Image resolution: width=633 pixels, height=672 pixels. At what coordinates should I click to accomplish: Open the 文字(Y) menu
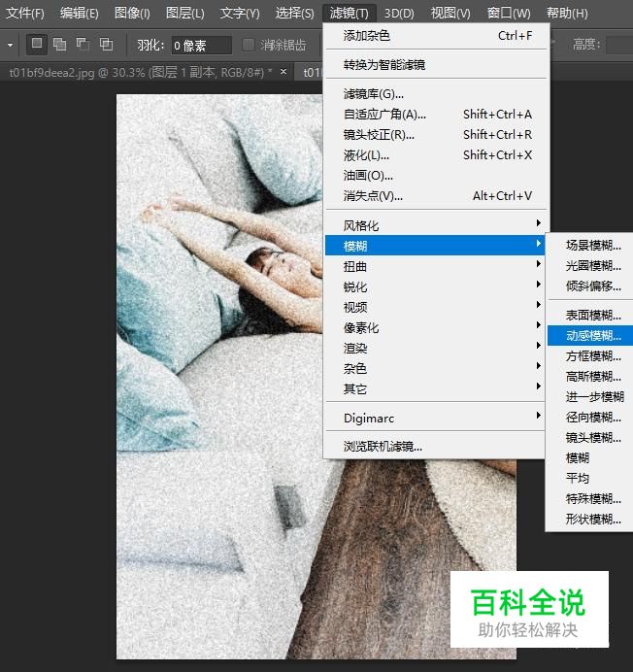pos(240,14)
